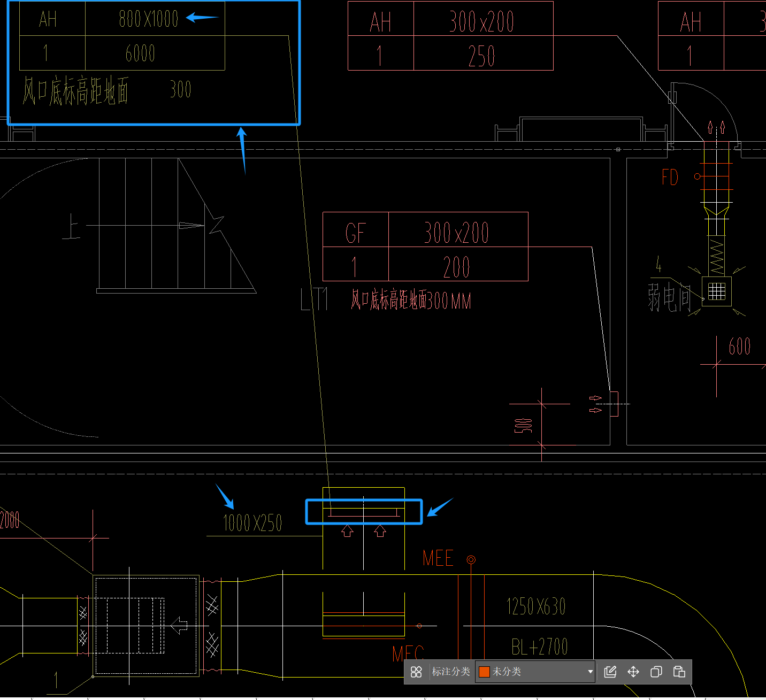
Task: Select the red rotated 500 dimension text
Action: pyautogui.click(x=523, y=426)
